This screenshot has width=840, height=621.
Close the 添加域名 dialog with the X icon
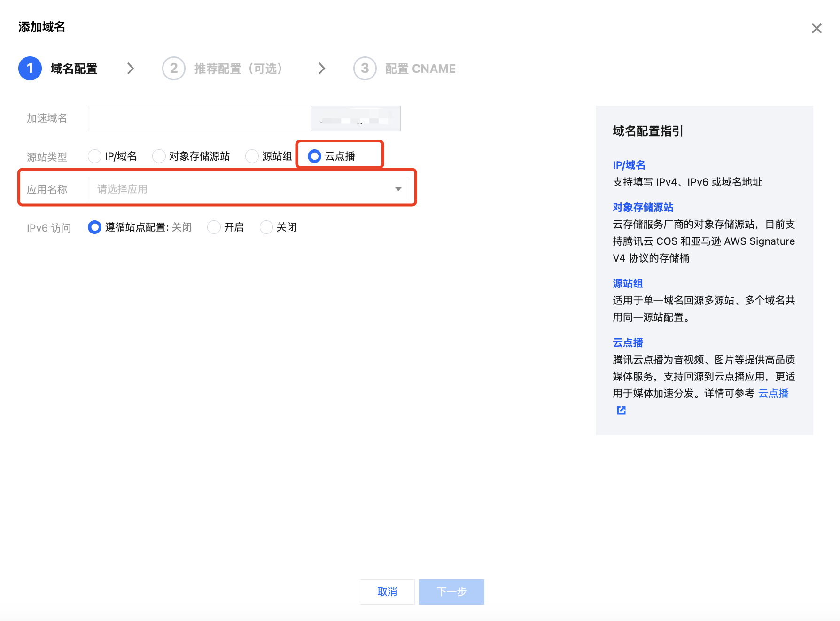click(816, 29)
